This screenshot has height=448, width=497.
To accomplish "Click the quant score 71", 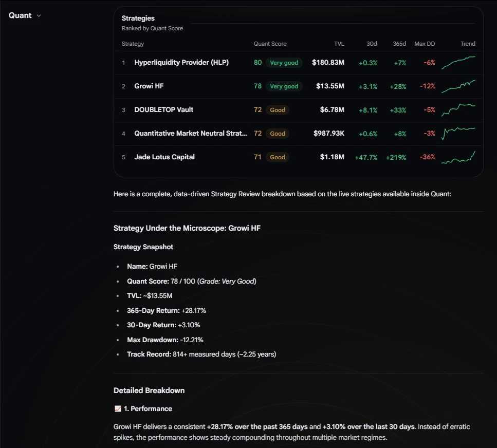I will [x=257, y=157].
